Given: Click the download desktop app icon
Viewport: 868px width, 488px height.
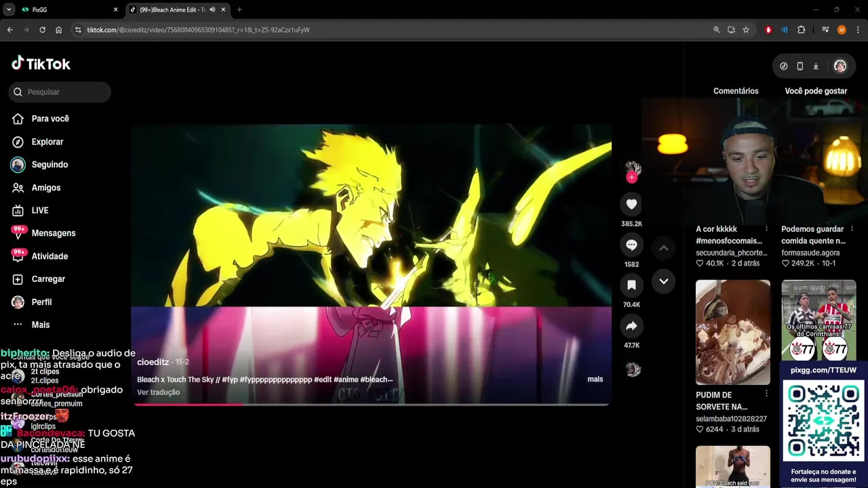Looking at the screenshot, I should 816,66.
